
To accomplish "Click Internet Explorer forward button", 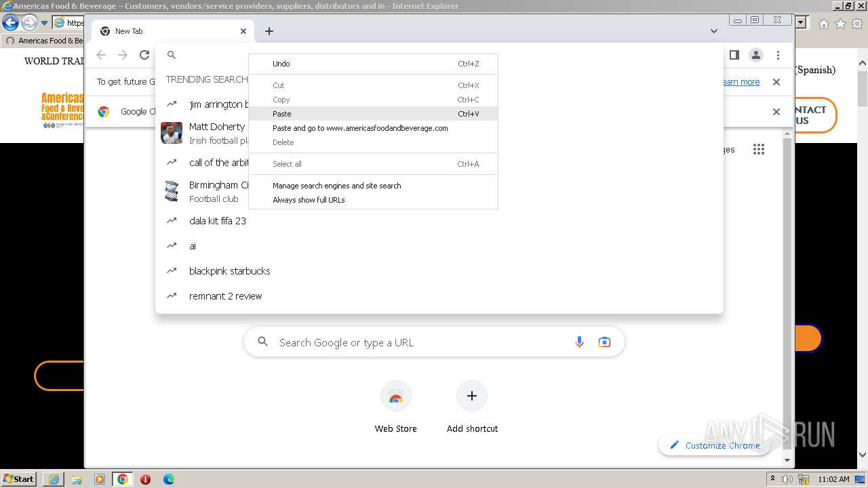I will (x=29, y=23).
